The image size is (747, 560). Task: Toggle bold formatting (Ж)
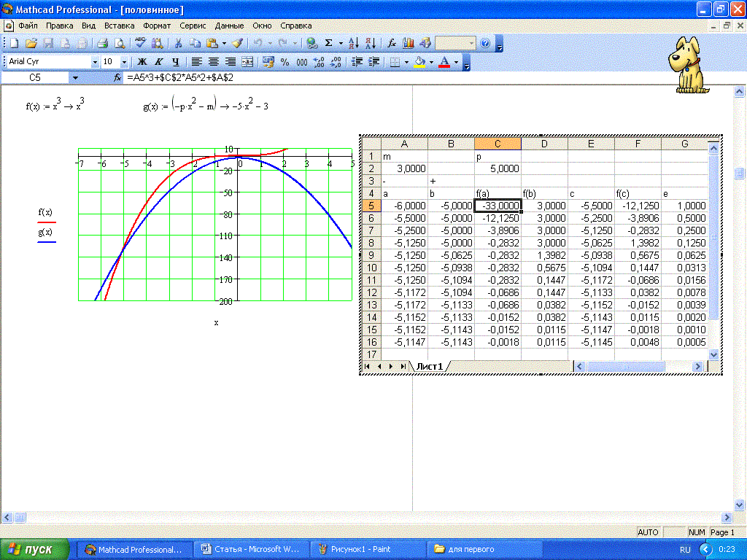(x=142, y=63)
